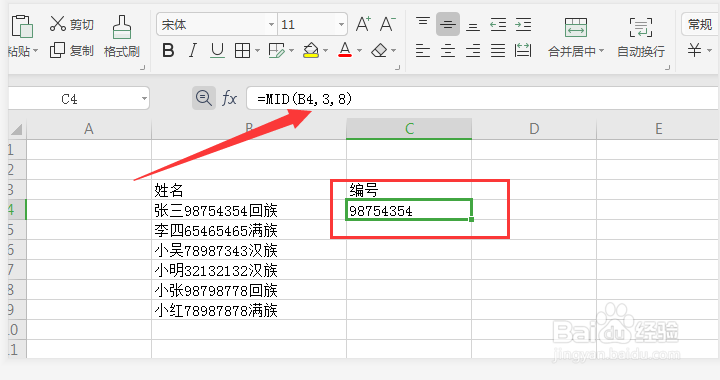Align text left
720x380 pixels.
tap(423, 50)
